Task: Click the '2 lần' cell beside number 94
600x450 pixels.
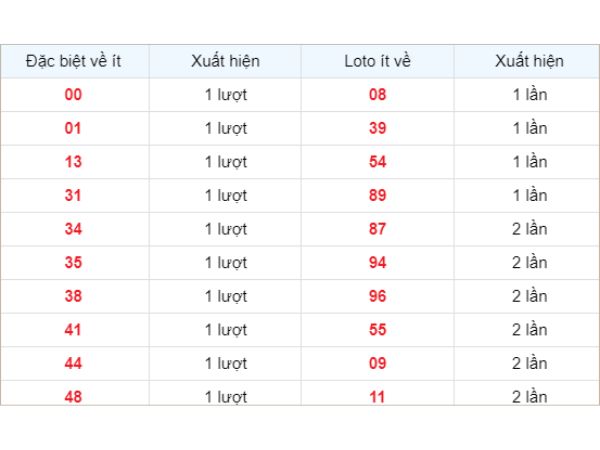Action: (x=529, y=262)
